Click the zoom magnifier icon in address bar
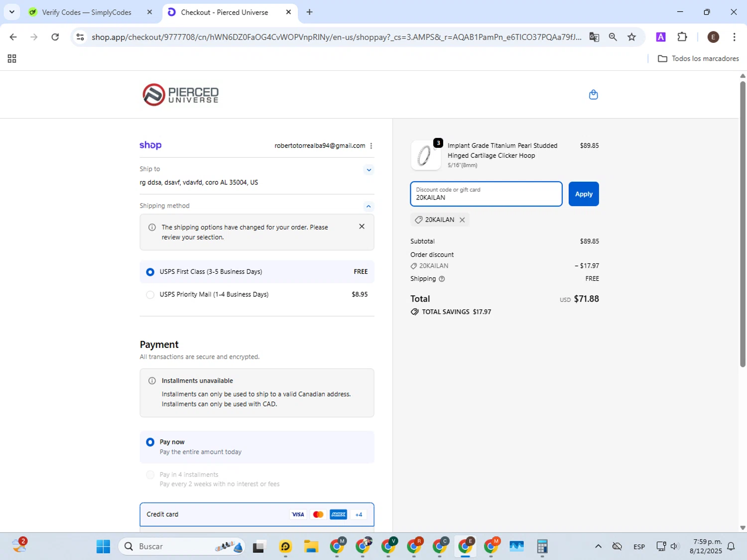Image resolution: width=747 pixels, height=560 pixels. pyautogui.click(x=613, y=37)
